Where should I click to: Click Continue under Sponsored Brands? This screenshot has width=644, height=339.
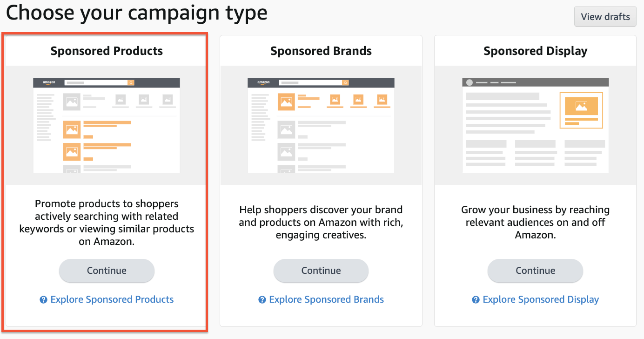tap(321, 271)
